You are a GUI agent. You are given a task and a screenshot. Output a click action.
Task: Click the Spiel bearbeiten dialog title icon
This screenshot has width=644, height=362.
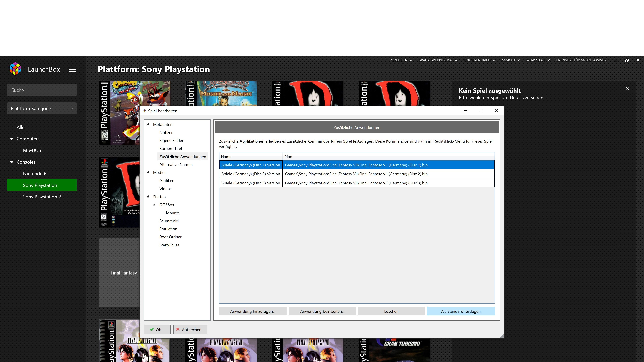click(x=145, y=111)
